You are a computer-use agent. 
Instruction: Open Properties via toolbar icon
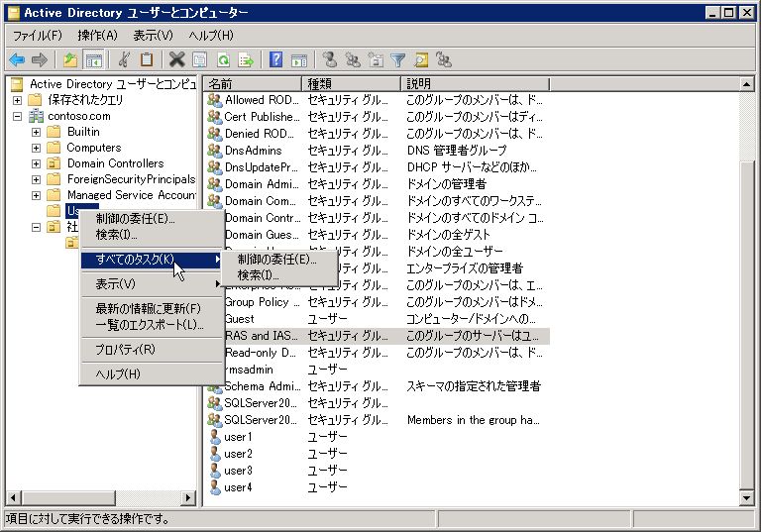(x=199, y=60)
